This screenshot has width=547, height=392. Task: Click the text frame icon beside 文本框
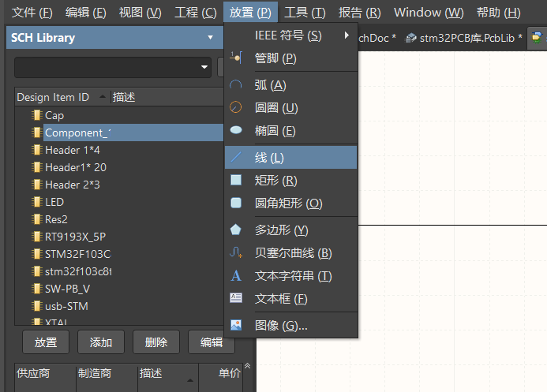coord(236,298)
